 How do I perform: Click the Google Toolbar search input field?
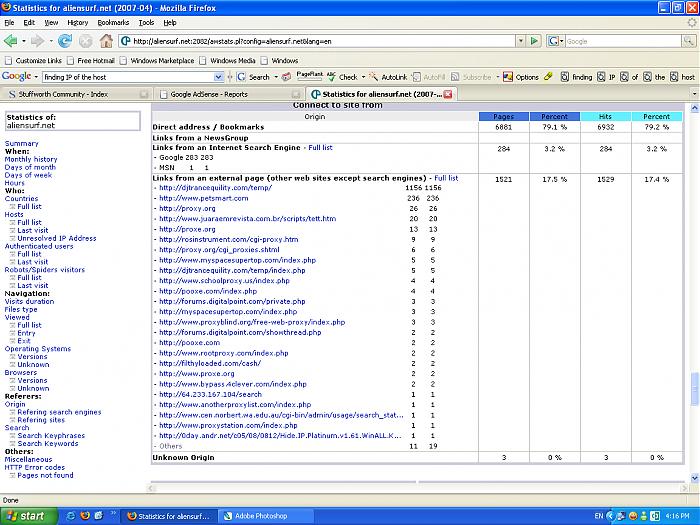(x=129, y=77)
